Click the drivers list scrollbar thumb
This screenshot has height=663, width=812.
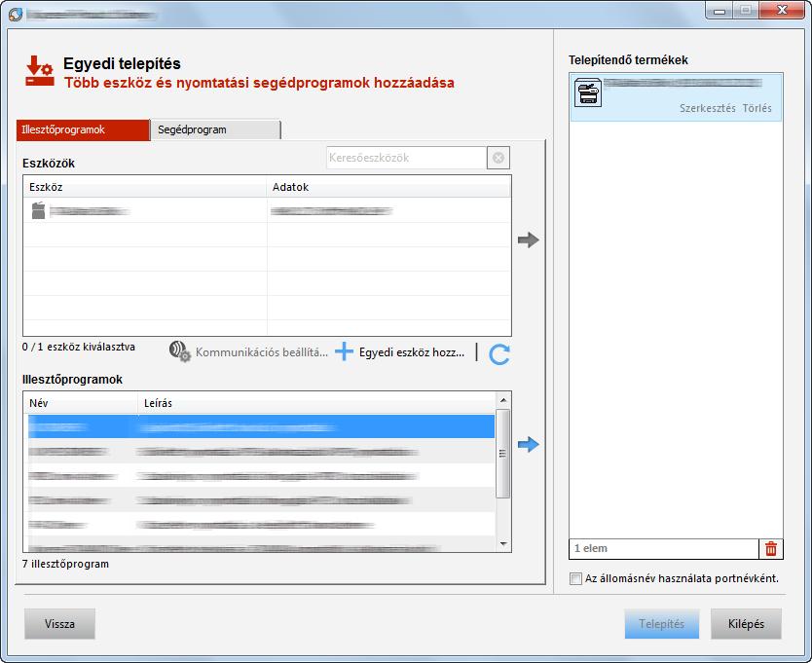[x=502, y=454]
